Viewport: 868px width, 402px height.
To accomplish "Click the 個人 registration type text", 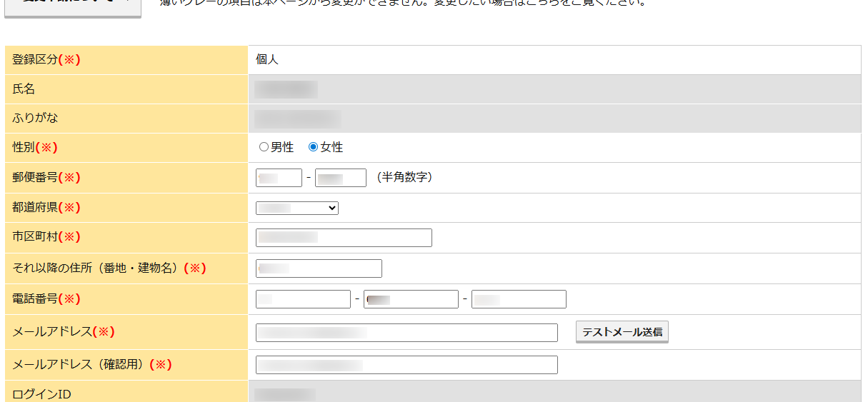I will pos(267,60).
